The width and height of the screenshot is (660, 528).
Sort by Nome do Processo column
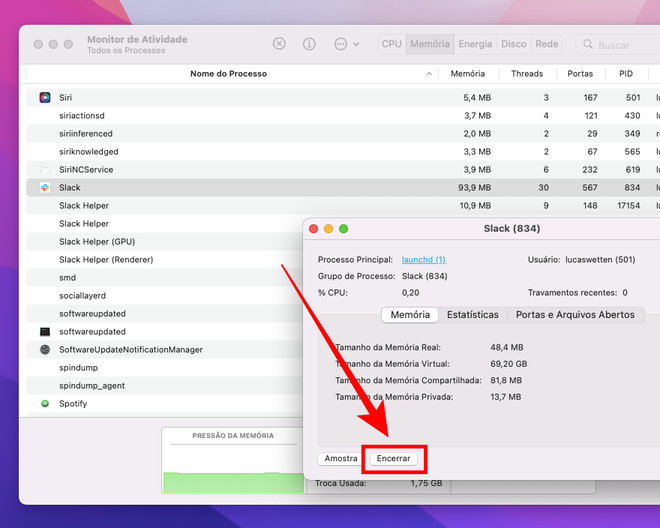point(229,74)
